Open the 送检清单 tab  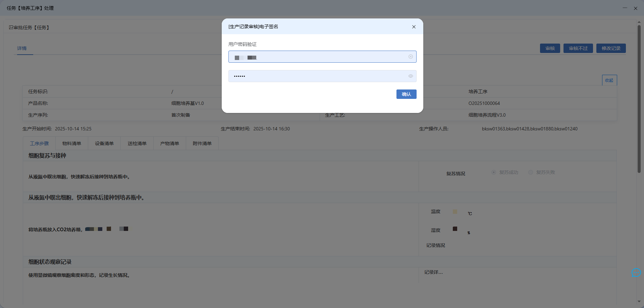pyautogui.click(x=137, y=143)
